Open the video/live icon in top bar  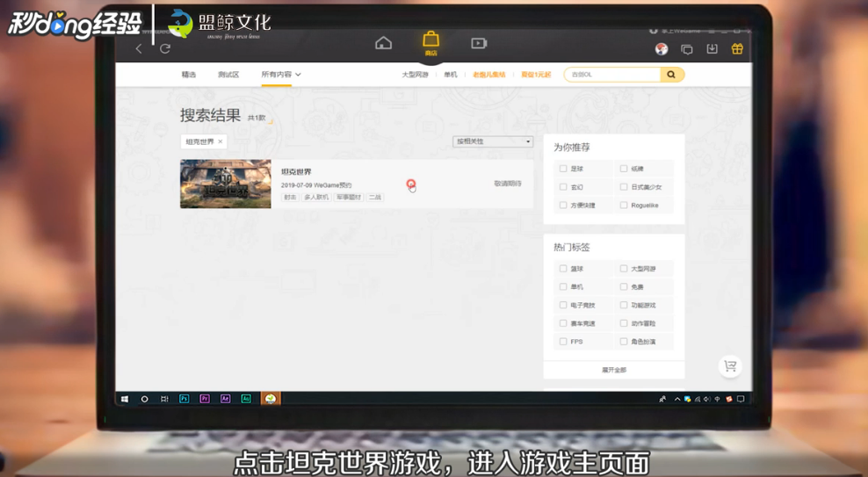pyautogui.click(x=479, y=43)
